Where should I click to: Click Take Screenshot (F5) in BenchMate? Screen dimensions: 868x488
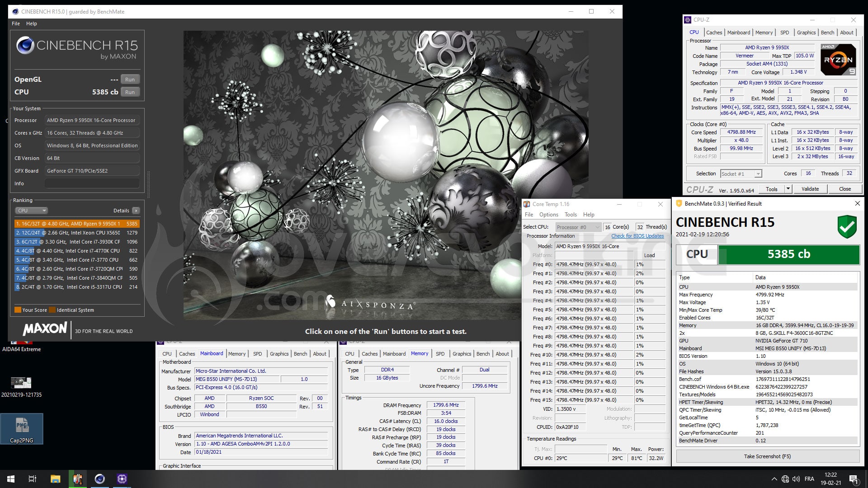click(x=767, y=456)
